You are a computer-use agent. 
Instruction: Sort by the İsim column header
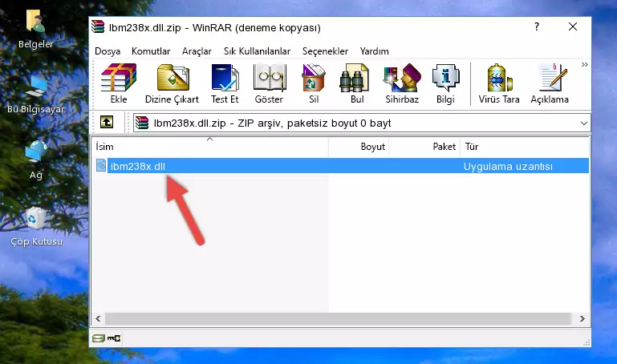click(x=210, y=147)
